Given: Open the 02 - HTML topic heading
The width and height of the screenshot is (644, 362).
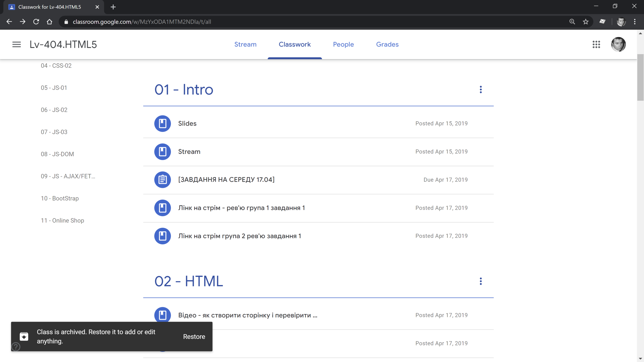Looking at the screenshot, I should [x=189, y=281].
